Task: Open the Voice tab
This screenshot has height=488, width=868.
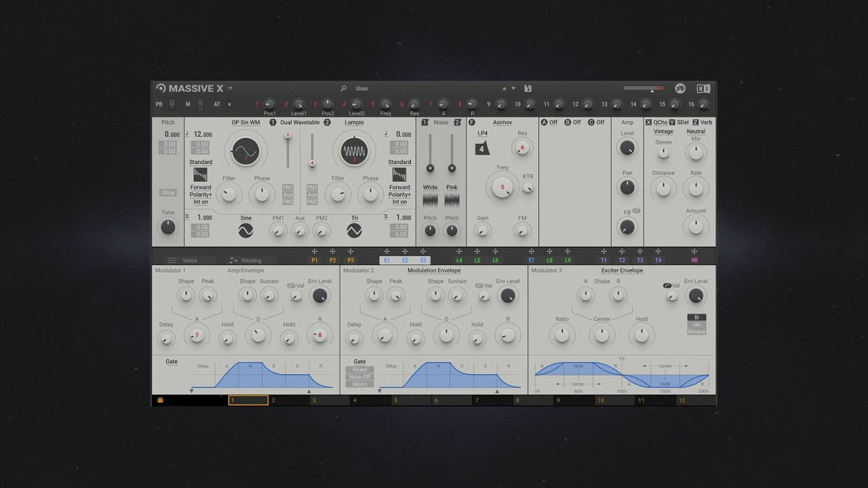Action: pyautogui.click(x=190, y=260)
